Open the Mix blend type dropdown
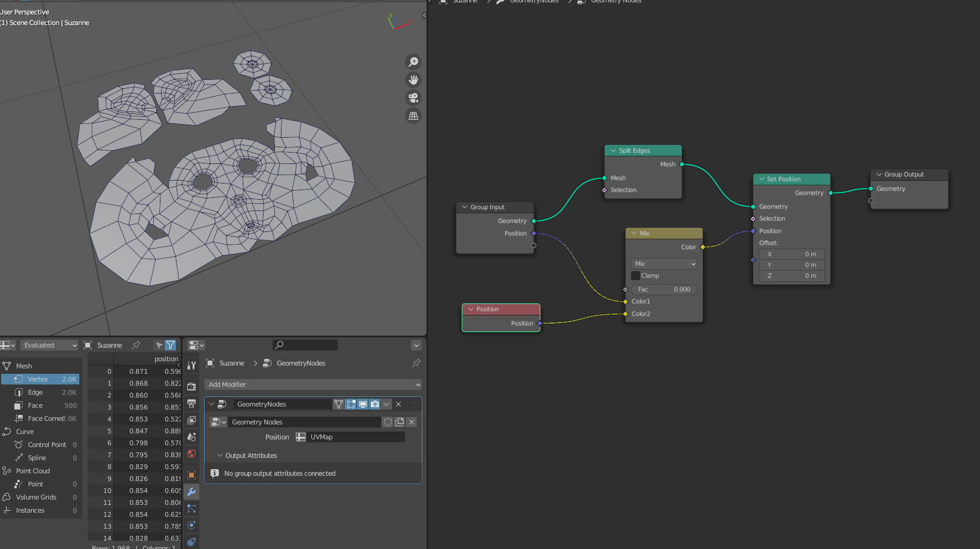The width and height of the screenshot is (980, 549). (664, 263)
